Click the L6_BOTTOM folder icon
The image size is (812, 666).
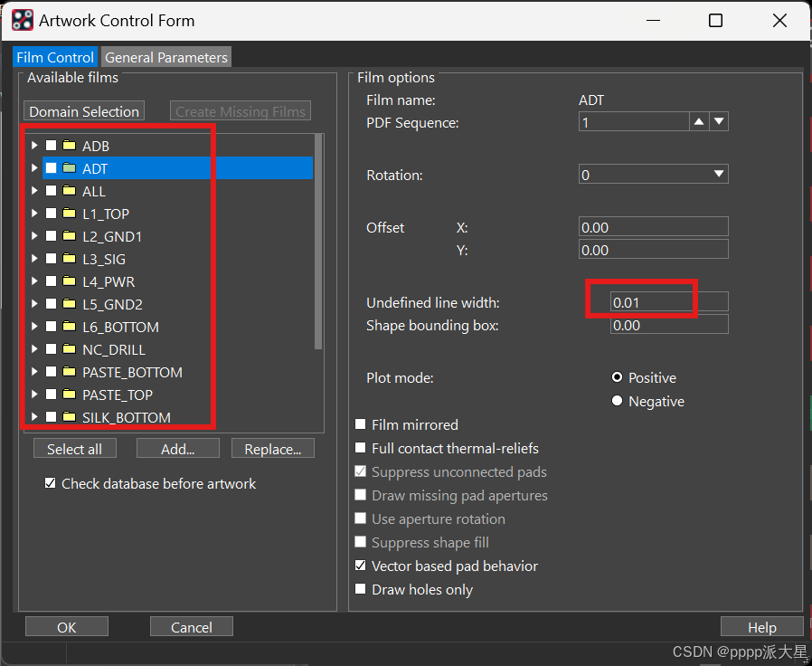coord(69,327)
